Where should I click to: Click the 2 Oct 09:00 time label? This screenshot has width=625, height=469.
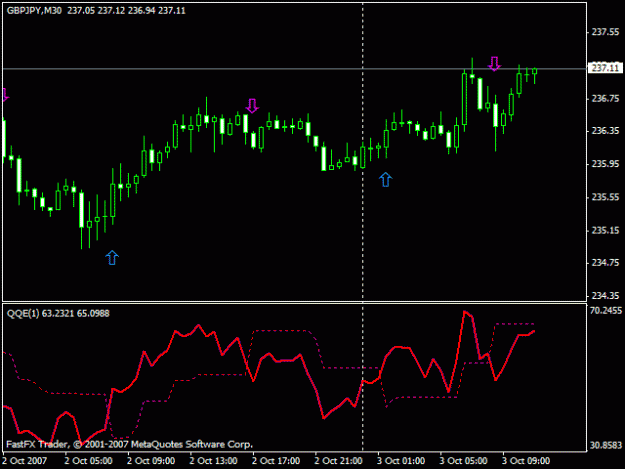click(151, 461)
